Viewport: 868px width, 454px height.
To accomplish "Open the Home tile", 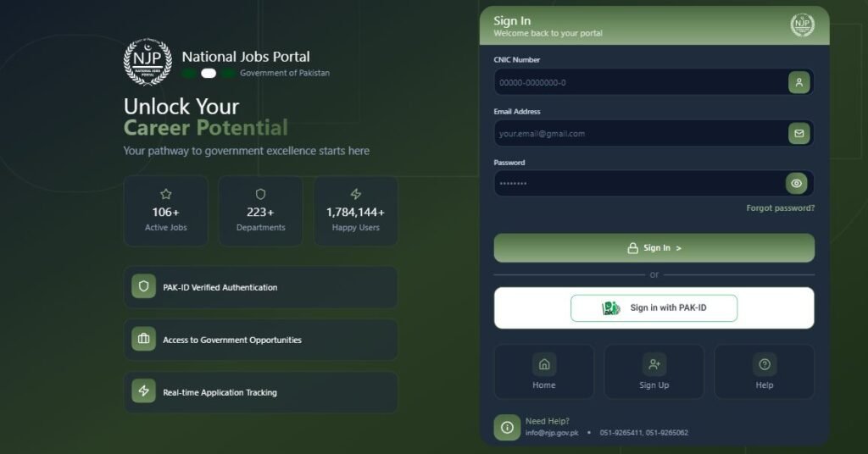I will [543, 372].
